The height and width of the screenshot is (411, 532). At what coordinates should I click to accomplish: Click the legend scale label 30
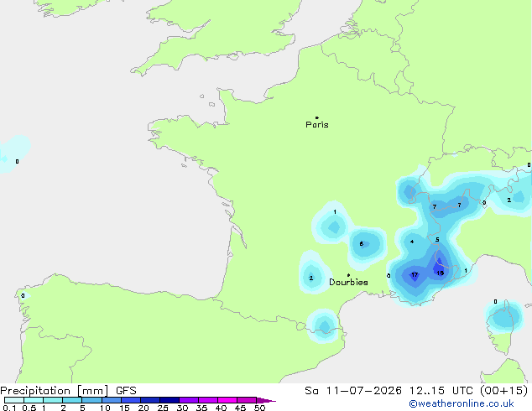click(182, 408)
